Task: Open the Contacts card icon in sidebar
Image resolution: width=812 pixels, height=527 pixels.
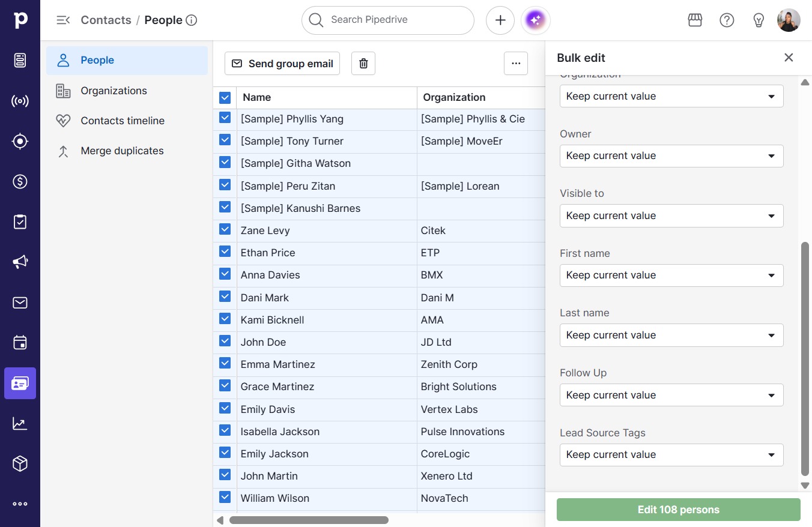Action: click(x=20, y=383)
